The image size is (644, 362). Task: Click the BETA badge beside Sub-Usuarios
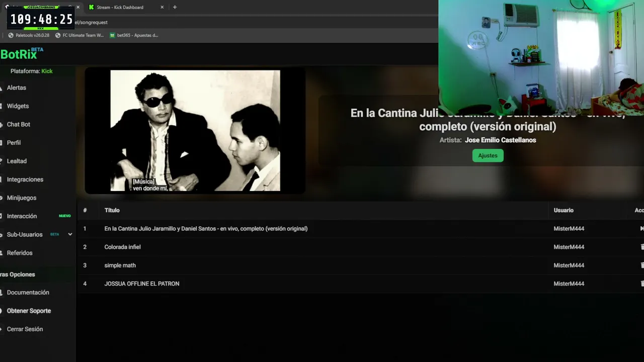(54, 234)
